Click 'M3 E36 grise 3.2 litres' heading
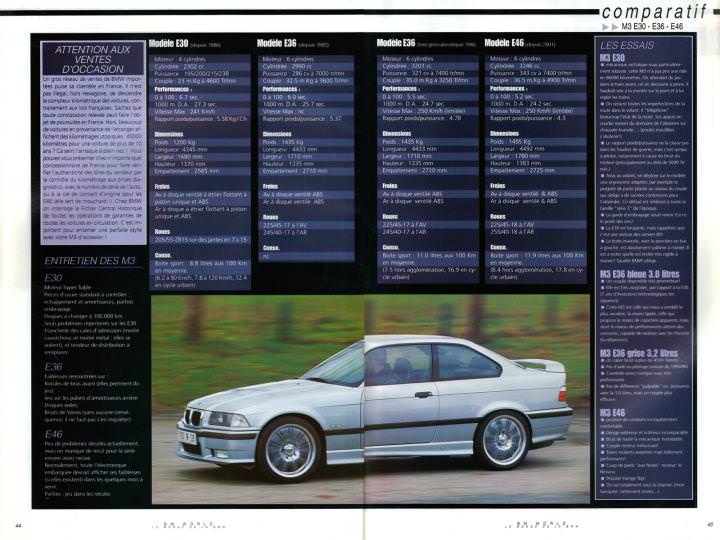 coord(639,353)
